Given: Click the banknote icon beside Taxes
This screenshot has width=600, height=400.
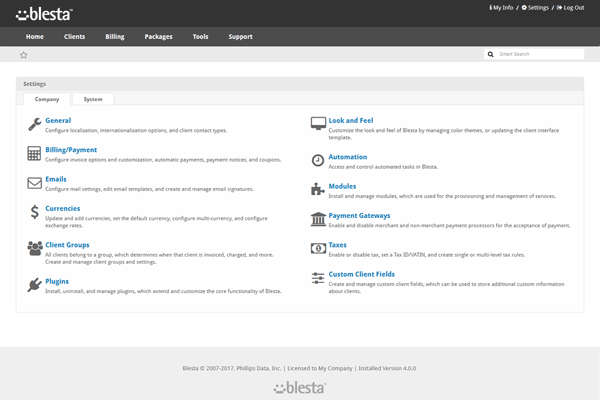Looking at the screenshot, I should click(318, 248).
